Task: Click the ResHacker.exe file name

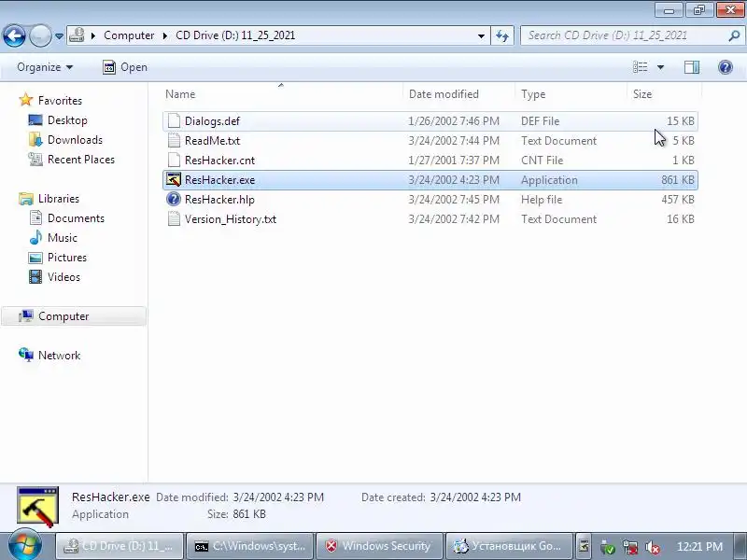Action: pos(219,180)
